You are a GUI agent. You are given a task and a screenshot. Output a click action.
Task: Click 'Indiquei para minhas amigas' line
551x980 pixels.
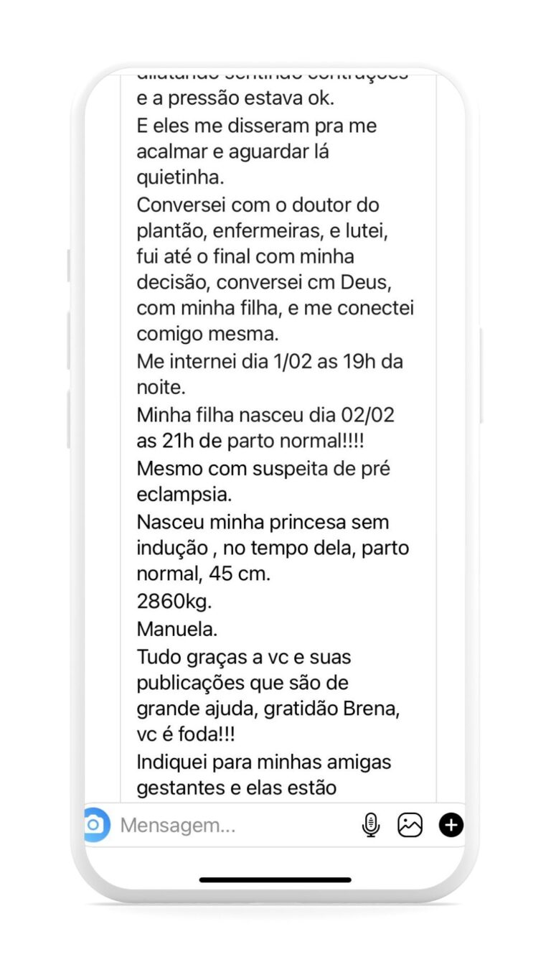(264, 762)
